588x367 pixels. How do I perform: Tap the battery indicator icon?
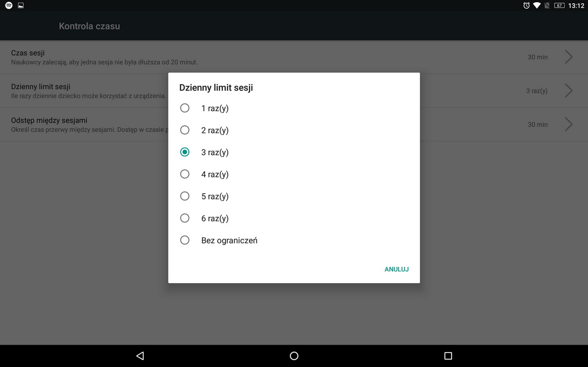[559, 5]
